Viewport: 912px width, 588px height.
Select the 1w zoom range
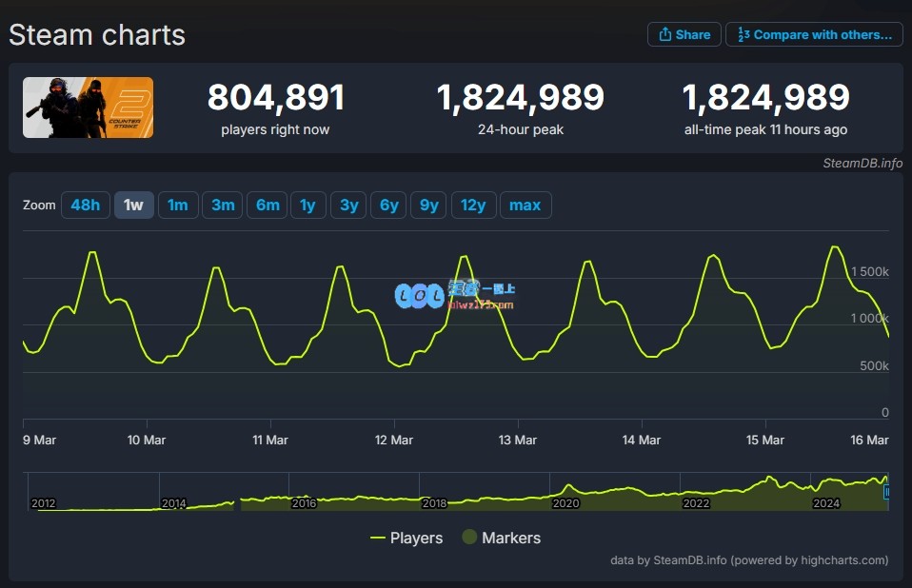(x=134, y=206)
